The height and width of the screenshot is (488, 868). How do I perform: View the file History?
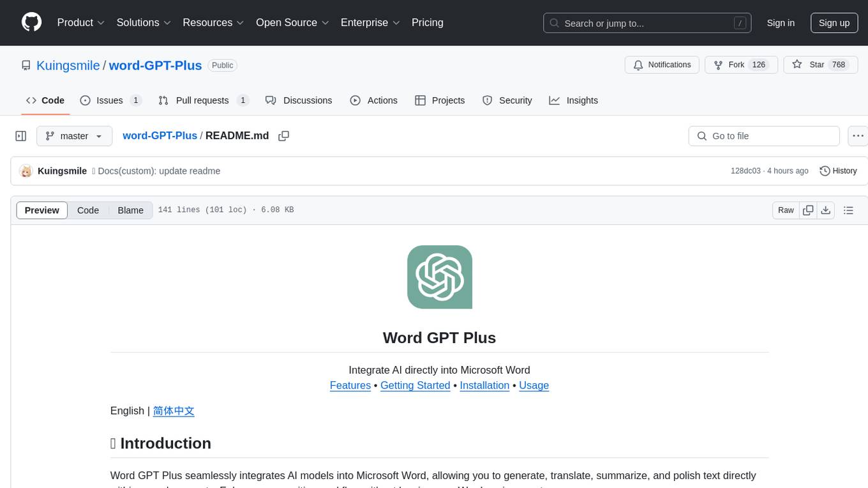tap(838, 171)
